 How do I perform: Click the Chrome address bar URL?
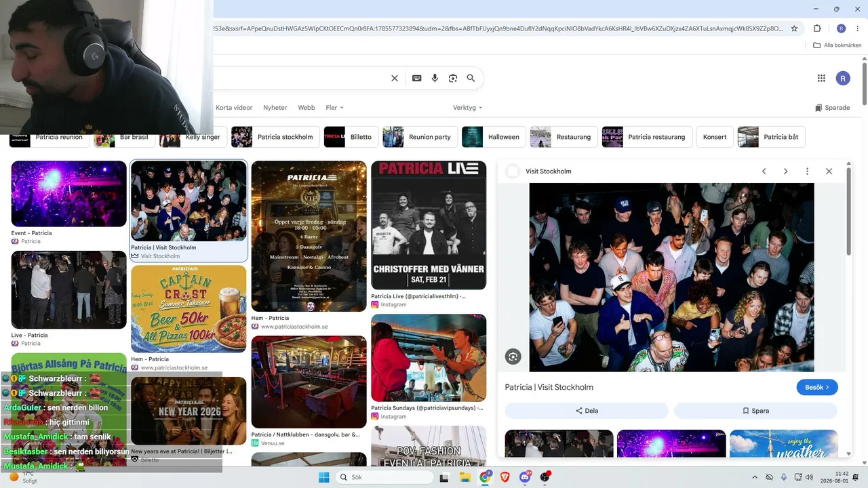[497, 28]
